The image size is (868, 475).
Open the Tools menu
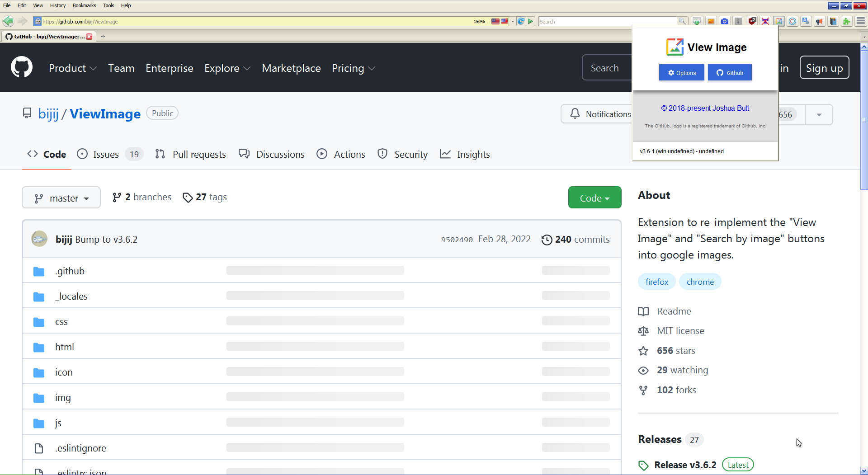coord(108,5)
